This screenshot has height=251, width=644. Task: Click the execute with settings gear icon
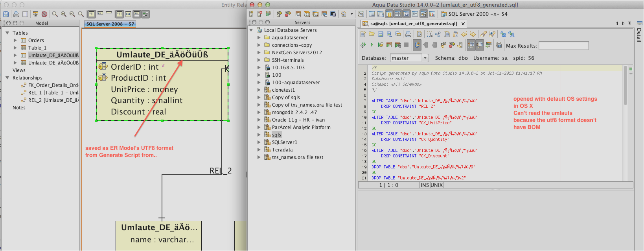point(363,45)
